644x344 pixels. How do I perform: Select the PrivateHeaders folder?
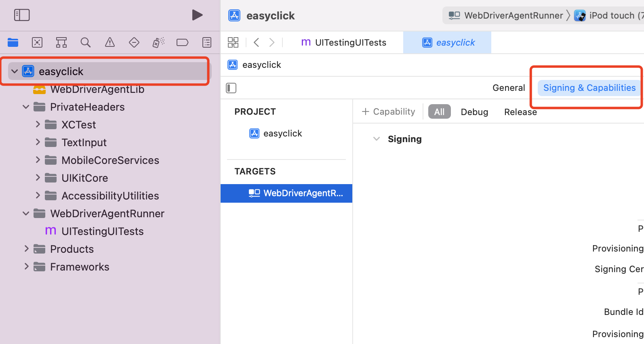tap(87, 107)
